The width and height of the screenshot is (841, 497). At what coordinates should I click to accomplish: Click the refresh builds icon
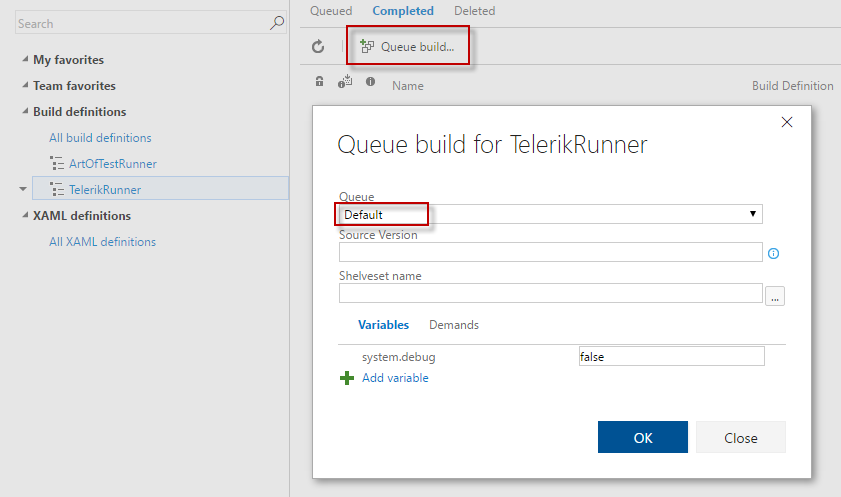(318, 47)
